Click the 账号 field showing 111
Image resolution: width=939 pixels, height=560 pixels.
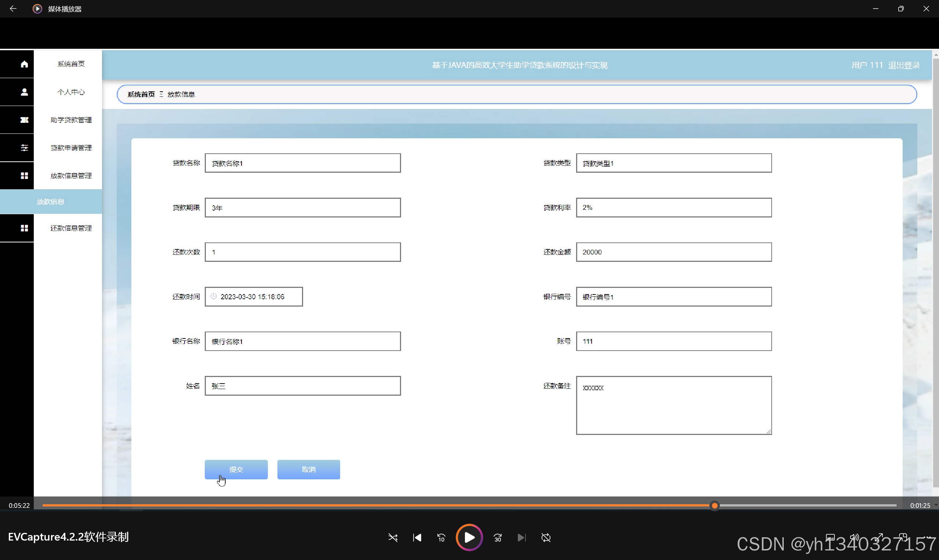(x=674, y=341)
